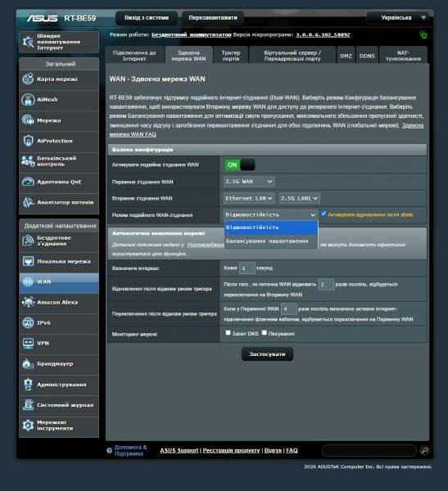Enable the Запит DNS checkbox
Screen dimensions: 448x491
click(x=228, y=333)
